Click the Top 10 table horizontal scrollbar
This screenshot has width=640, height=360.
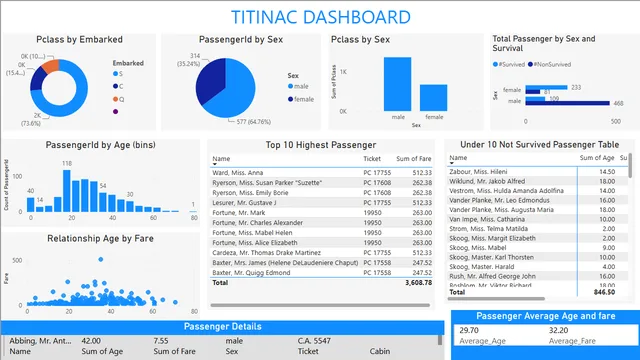coord(320,305)
